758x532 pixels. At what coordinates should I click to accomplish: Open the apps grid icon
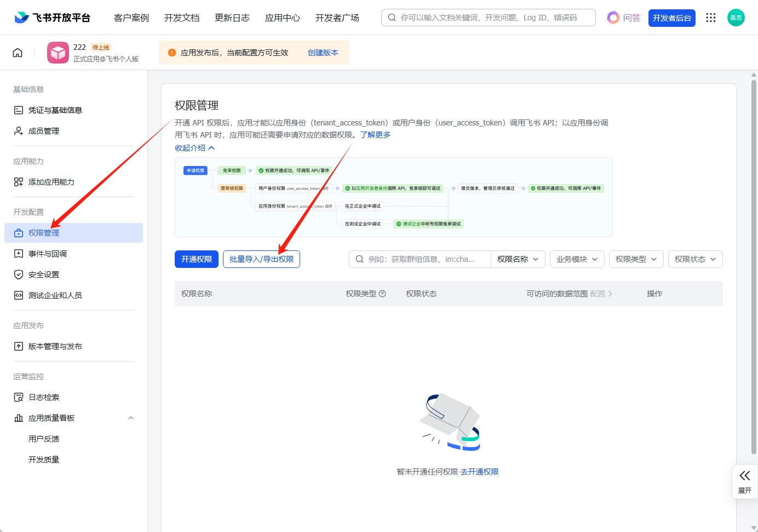[x=711, y=18]
